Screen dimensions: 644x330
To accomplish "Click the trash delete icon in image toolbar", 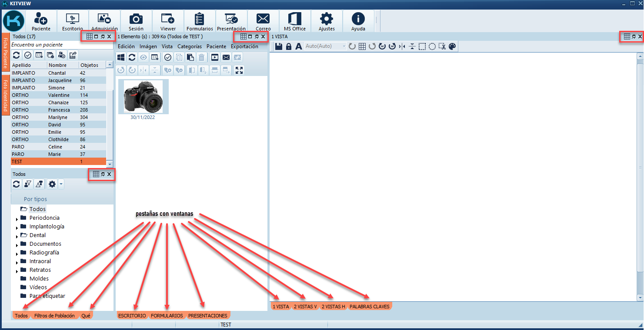I will pyautogui.click(x=202, y=57).
